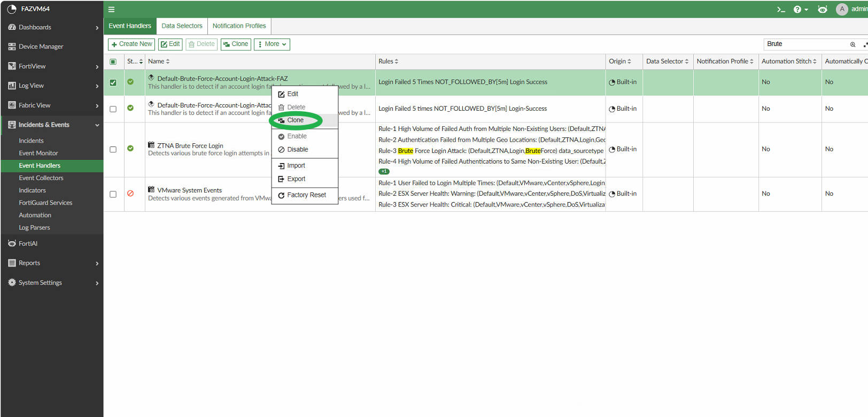Open the More dropdown in toolbar
The width and height of the screenshot is (868, 417).
pos(272,44)
